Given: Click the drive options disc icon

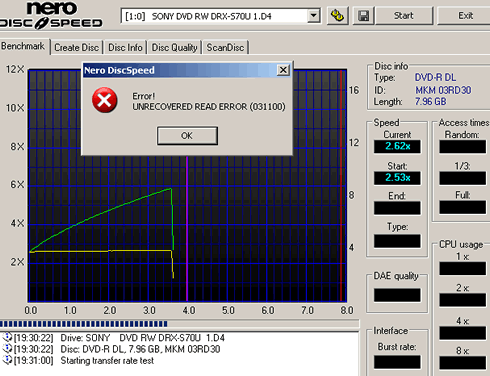Looking at the screenshot, I should 338,16.
